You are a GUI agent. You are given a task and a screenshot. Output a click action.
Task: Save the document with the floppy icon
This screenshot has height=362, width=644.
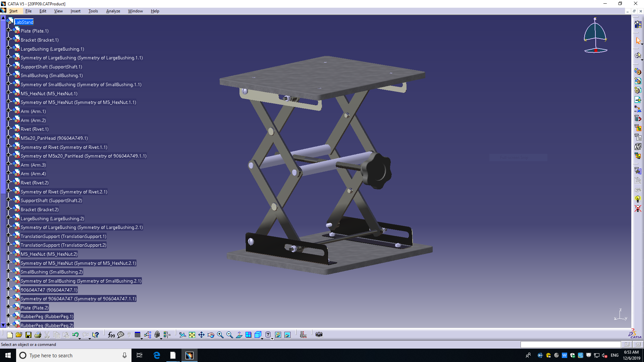(29, 335)
